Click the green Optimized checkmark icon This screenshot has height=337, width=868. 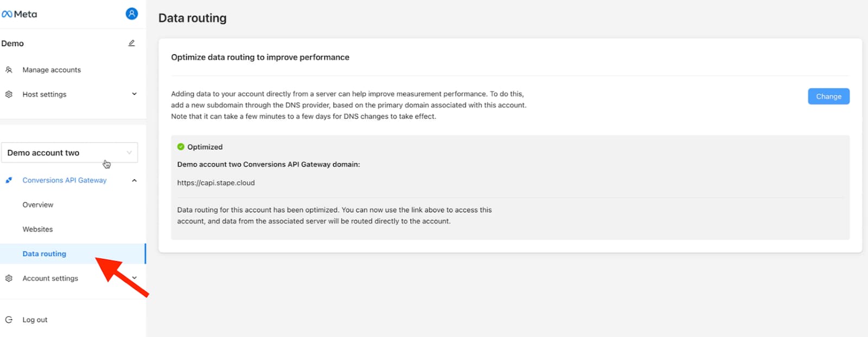pos(181,147)
